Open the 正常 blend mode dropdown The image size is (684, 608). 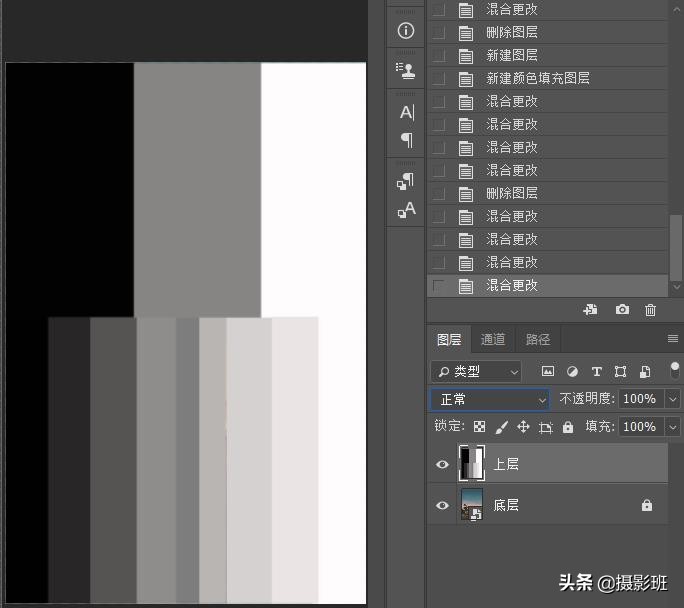489,399
